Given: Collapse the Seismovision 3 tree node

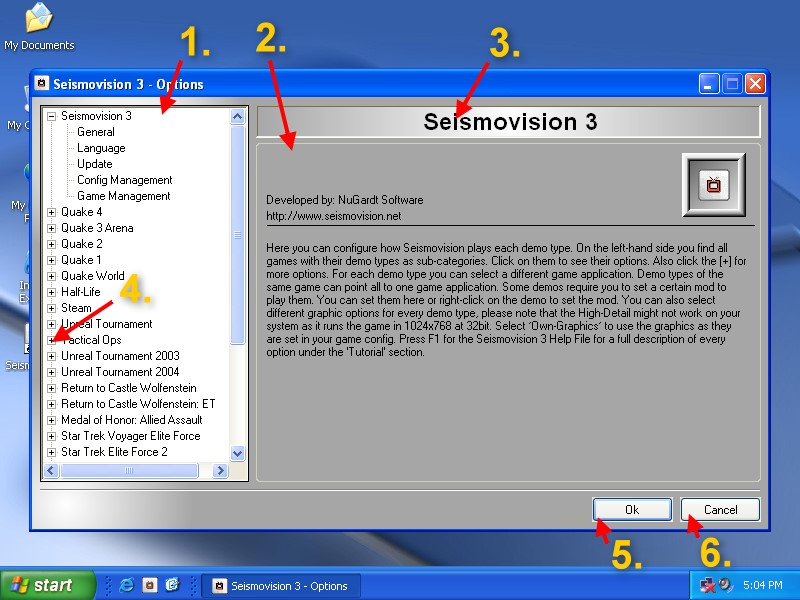Looking at the screenshot, I should coord(52,116).
